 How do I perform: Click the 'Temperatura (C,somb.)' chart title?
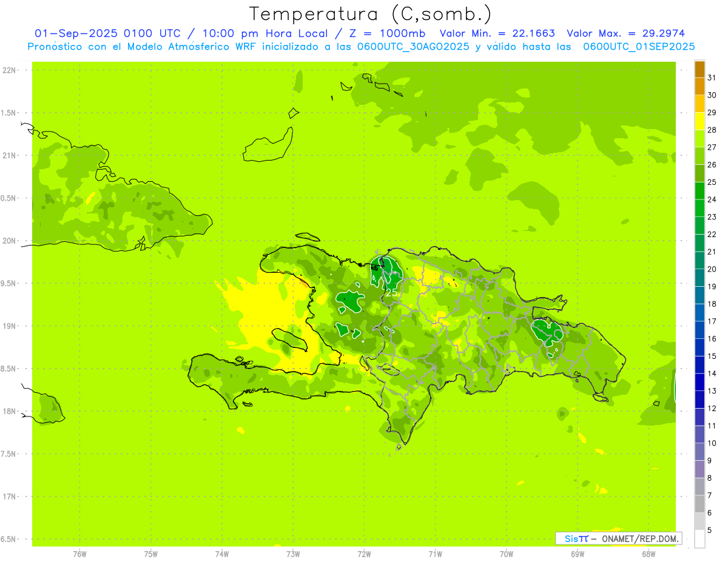tap(371, 14)
